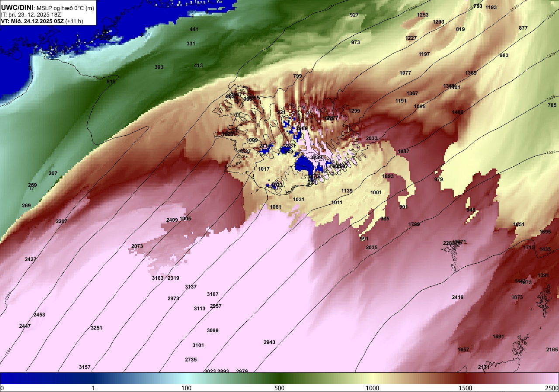
Task: Click the map value 441
Action: point(194,29)
